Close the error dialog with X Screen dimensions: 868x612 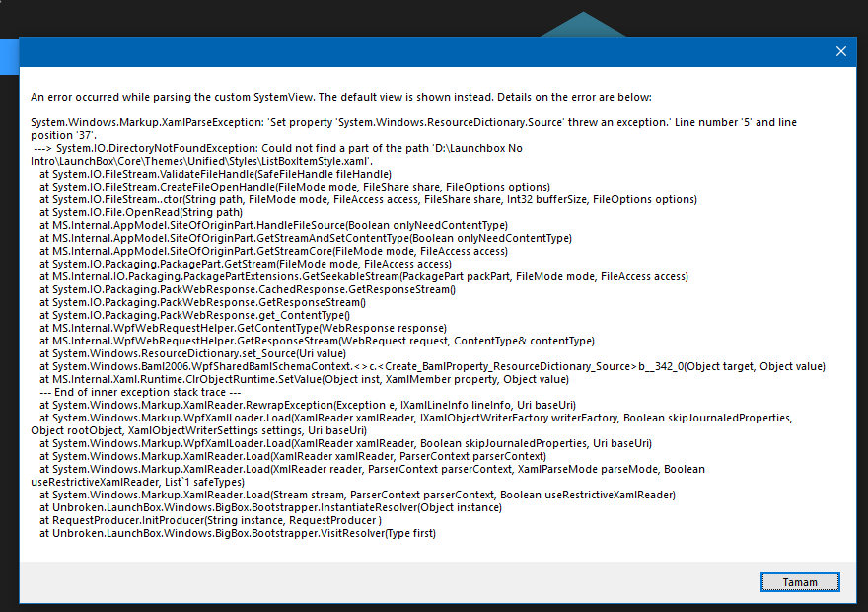coord(840,51)
